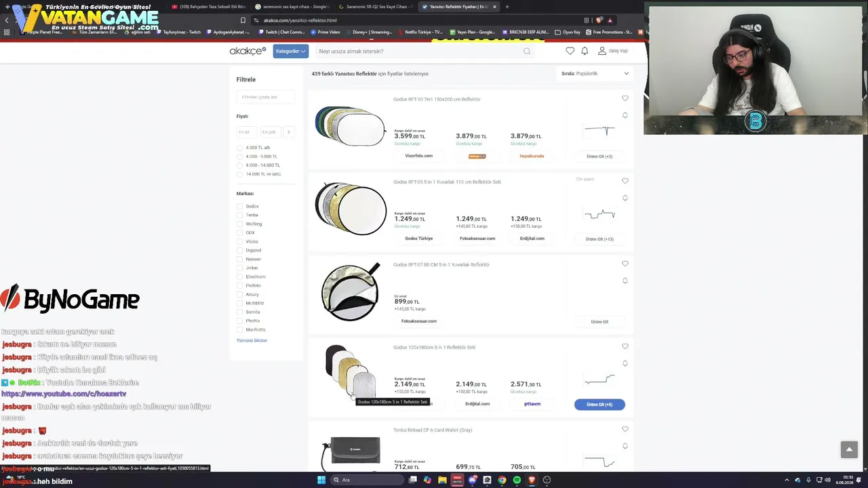Open the Sırala Popülerlik sort dropdown
Viewport: 868px width, 488px height.
(595, 73)
